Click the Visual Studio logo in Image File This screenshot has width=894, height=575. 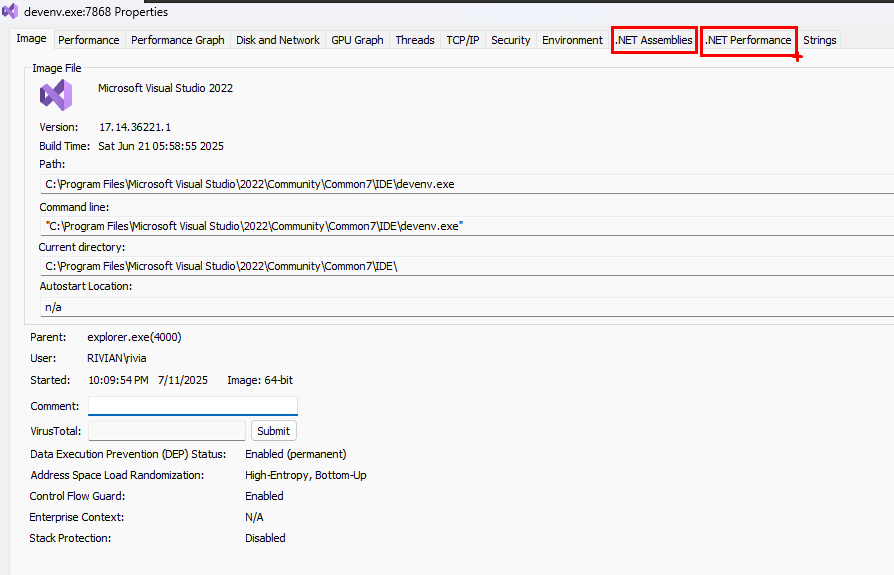pos(56,95)
